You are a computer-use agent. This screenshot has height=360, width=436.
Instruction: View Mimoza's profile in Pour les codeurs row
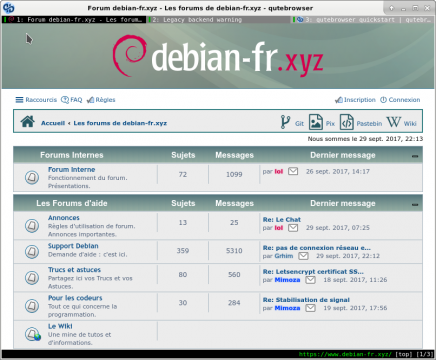pyautogui.click(x=287, y=308)
